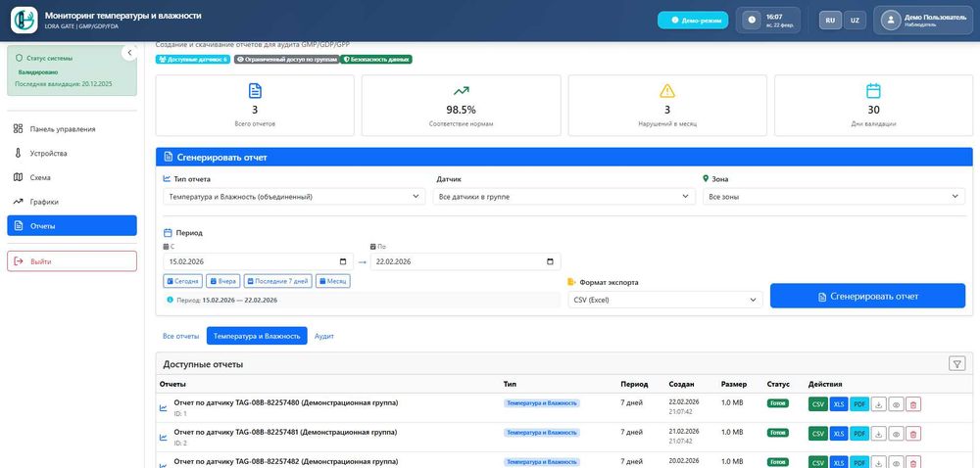
Task: Open Панель управления in the sidebar
Action: [x=72, y=129]
